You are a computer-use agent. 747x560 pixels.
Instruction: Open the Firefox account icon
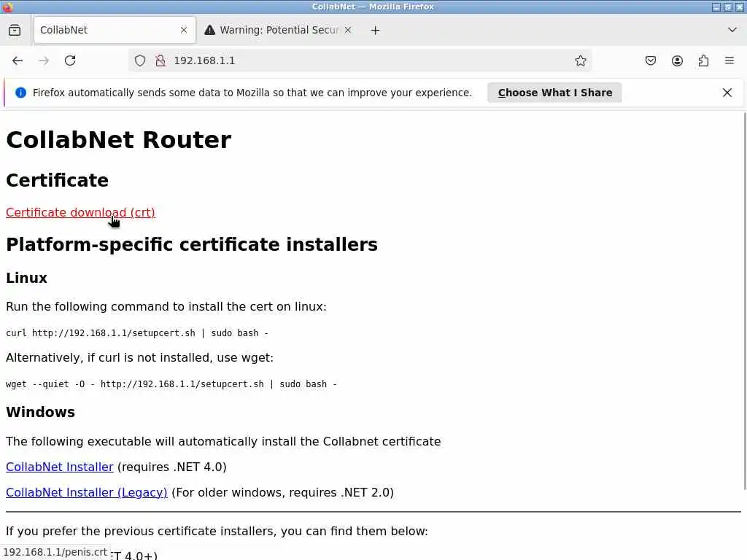pos(677,61)
